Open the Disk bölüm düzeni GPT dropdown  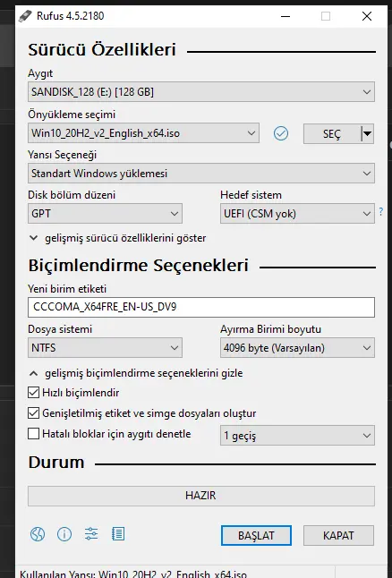click(x=105, y=214)
